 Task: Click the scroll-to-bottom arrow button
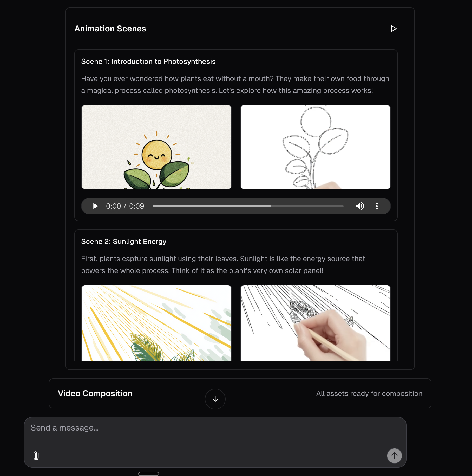coord(215,399)
